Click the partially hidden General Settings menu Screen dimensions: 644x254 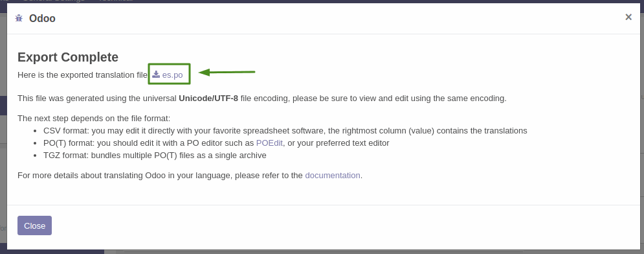click(x=53, y=1)
